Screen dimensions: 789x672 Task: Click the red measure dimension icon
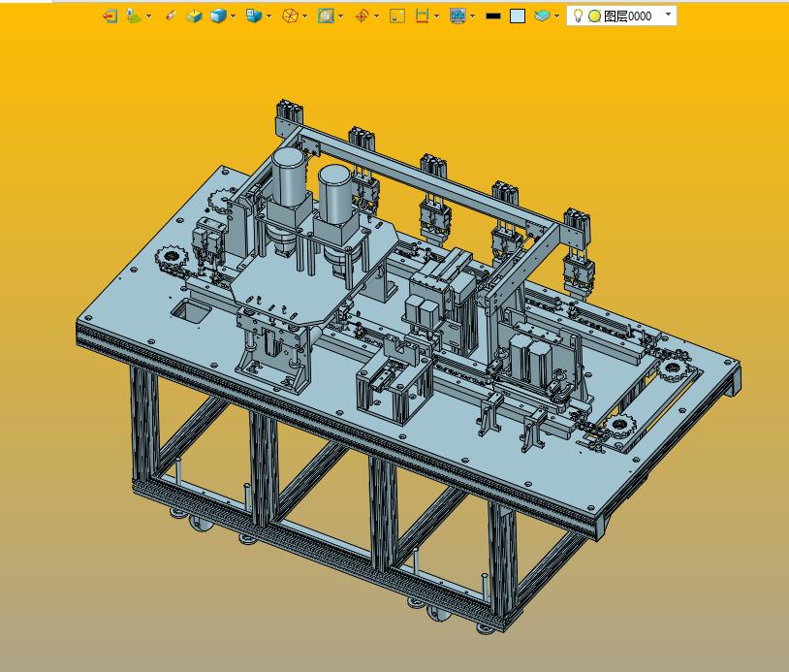click(x=422, y=16)
